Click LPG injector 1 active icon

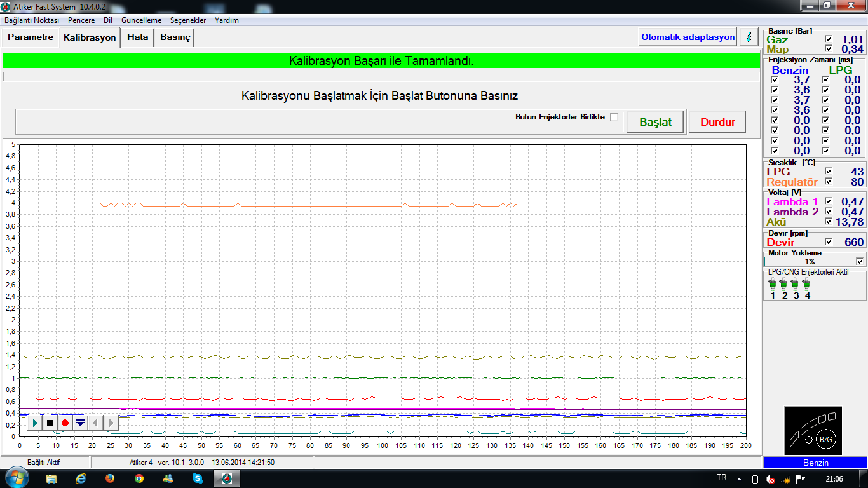(x=773, y=284)
